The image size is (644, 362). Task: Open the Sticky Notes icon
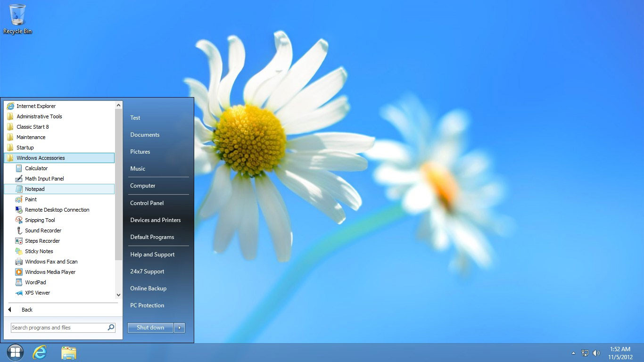19,251
